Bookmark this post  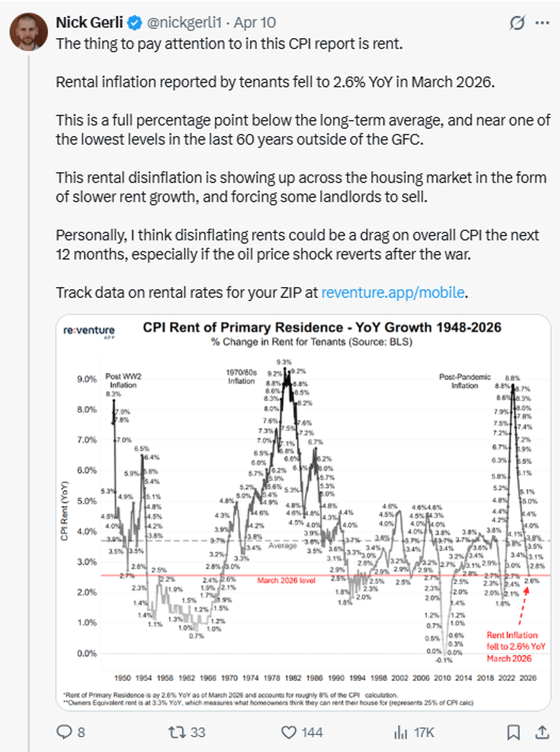[513, 732]
